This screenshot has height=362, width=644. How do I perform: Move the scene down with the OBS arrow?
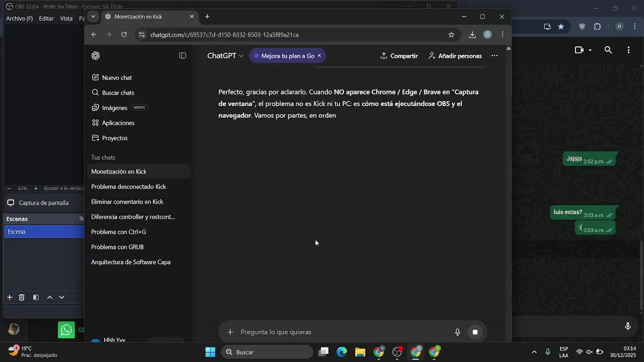point(62,298)
